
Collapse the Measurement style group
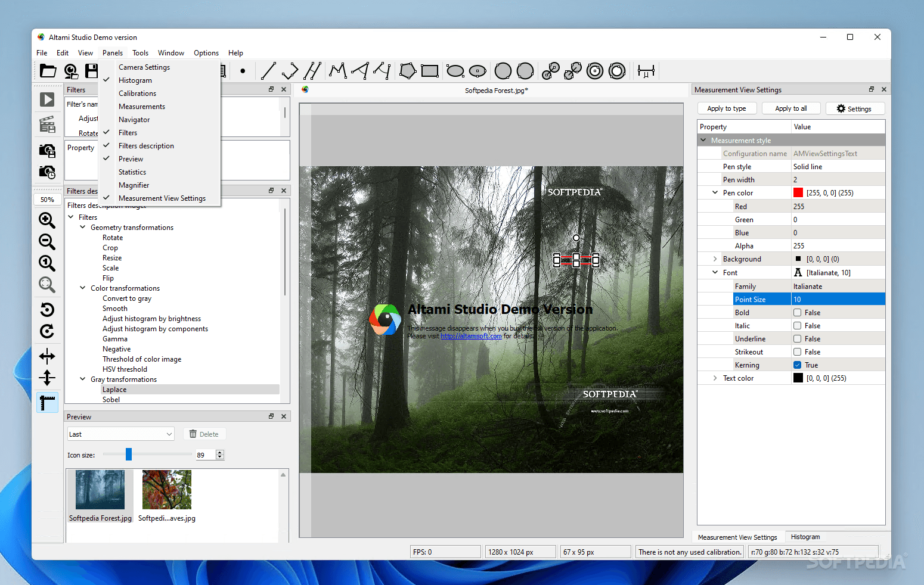[x=703, y=141]
